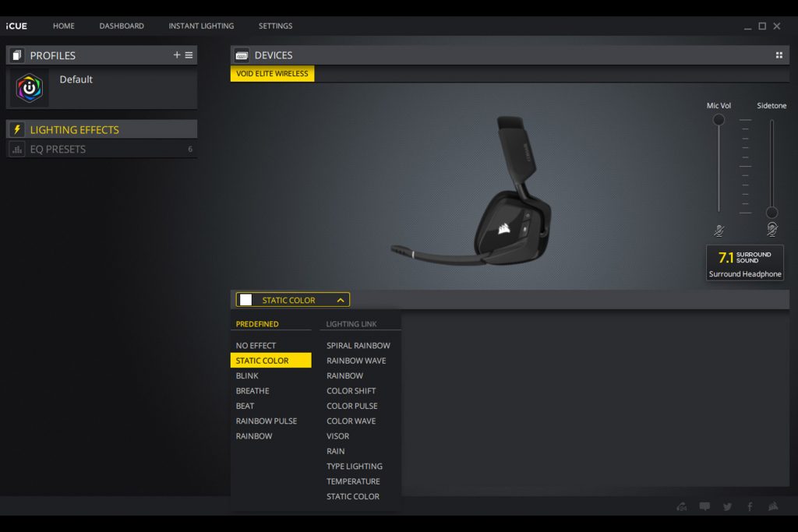Open the Dashboard menu
Viewport: 798px width, 532px height.
coord(122,26)
